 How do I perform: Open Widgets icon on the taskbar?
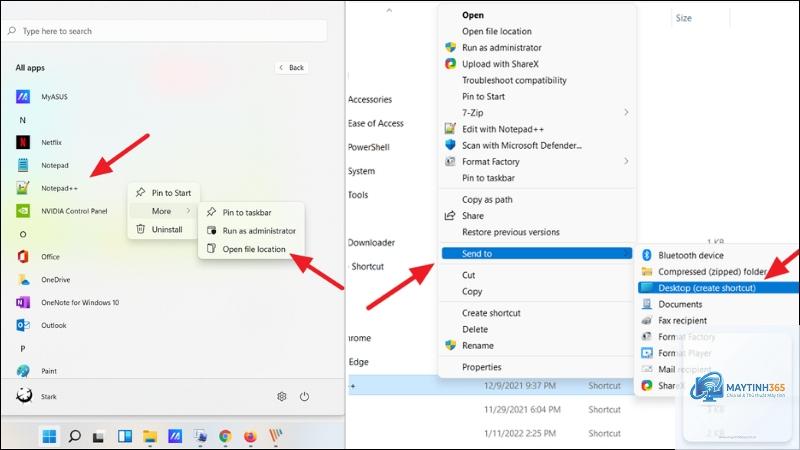(125, 436)
